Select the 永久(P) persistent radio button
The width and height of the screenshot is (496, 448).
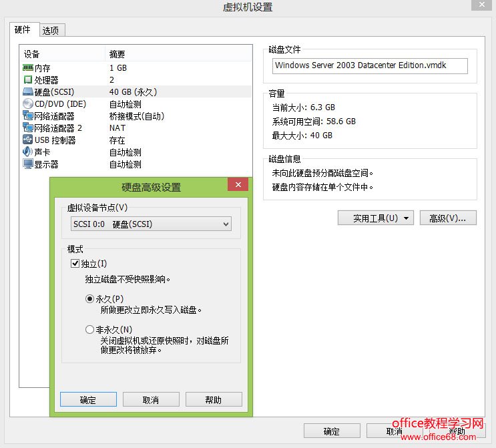tap(90, 298)
